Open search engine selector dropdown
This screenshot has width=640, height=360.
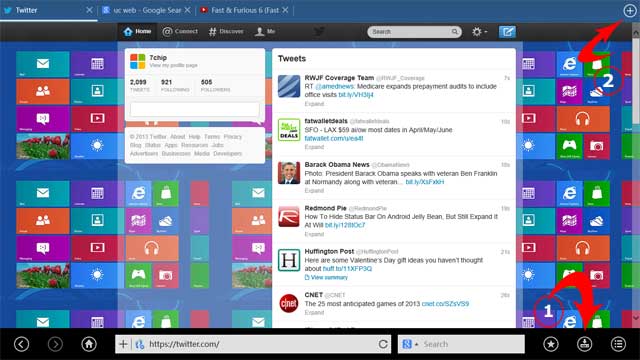pyautogui.click(x=410, y=344)
